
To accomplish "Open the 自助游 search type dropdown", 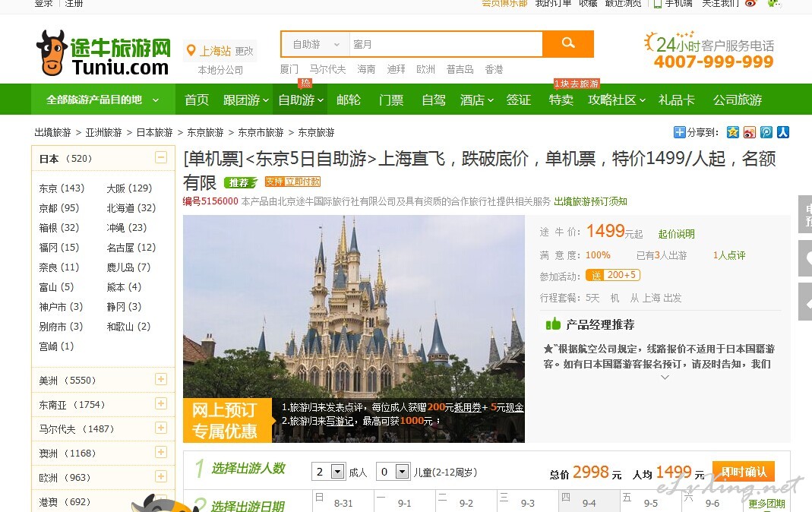I will [x=316, y=45].
